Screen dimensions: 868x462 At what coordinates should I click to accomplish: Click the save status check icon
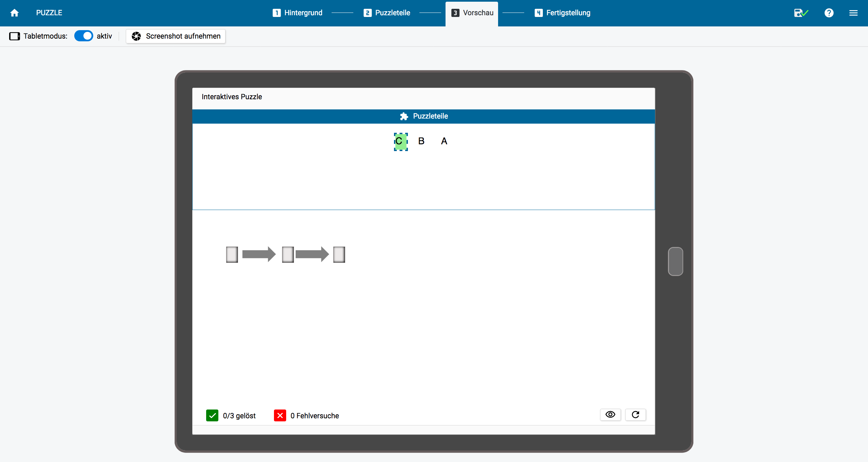click(801, 13)
